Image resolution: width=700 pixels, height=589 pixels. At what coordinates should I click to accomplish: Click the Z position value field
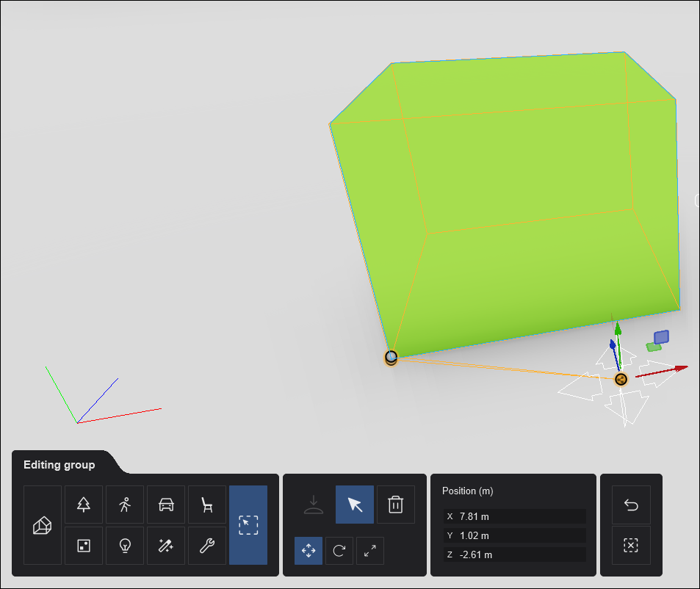click(522, 554)
